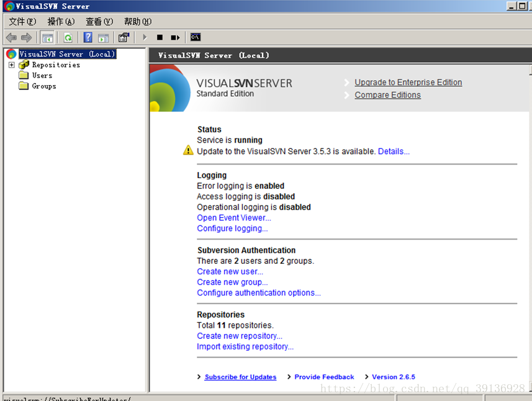Select VisualSVN Server (Local) tree item
Screen dimensions: 532x401
pyautogui.click(x=68, y=54)
